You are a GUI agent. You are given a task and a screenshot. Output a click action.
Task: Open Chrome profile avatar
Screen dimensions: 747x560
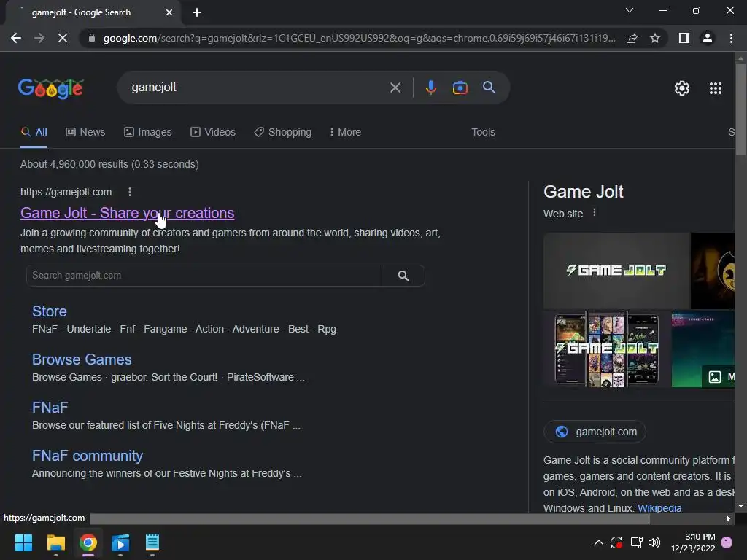pos(708,38)
